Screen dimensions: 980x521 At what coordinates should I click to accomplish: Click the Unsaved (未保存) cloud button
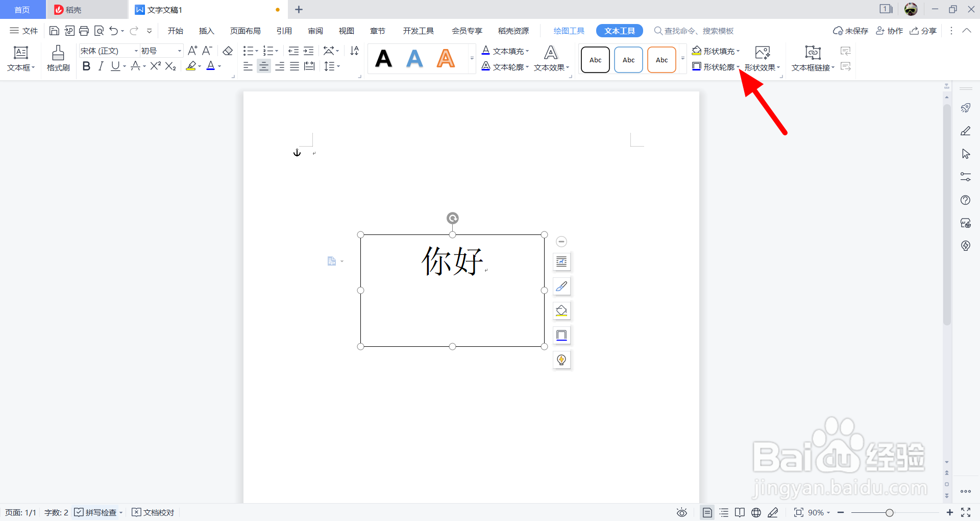850,31
